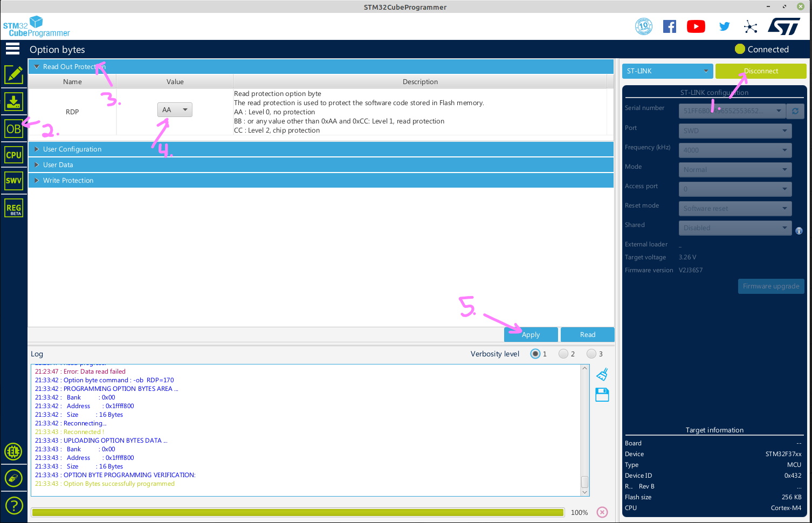
Task: Collapse the Read Out Protection section
Action: [321, 66]
